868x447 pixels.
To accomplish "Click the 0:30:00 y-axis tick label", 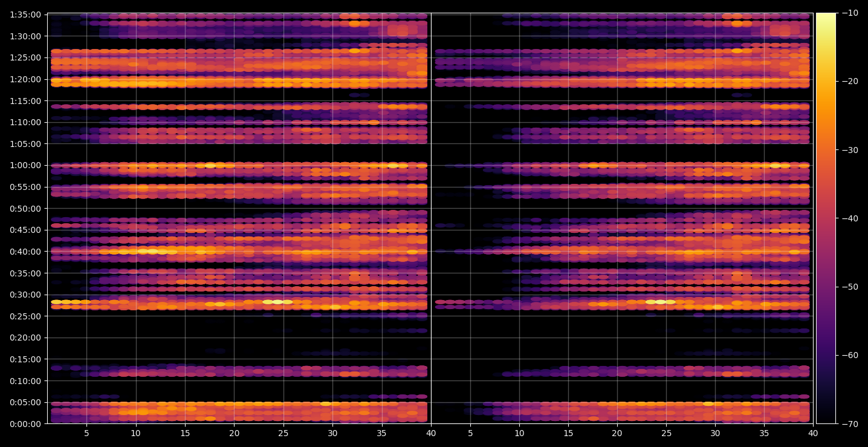I will click(25, 295).
